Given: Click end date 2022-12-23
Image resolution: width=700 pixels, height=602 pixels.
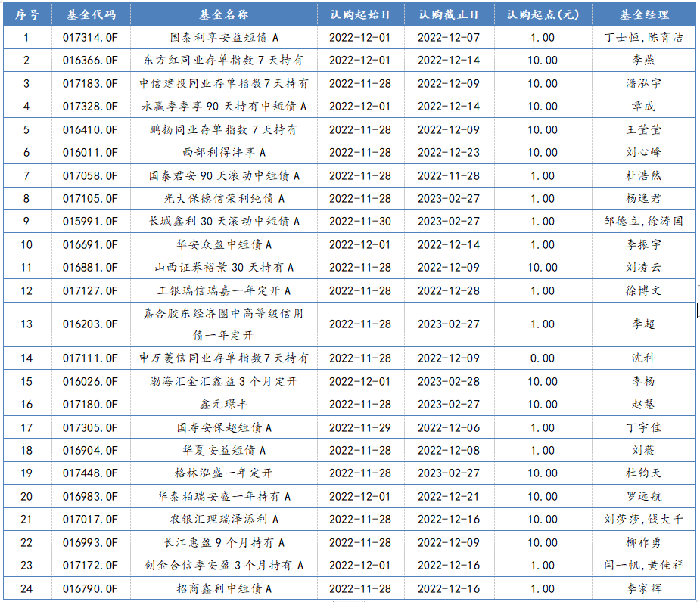Looking at the screenshot, I should (449, 153).
